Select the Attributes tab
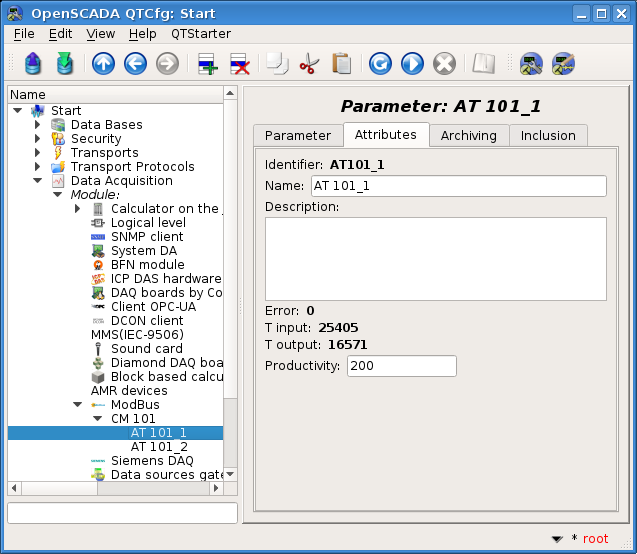Screen dimensions: 637x554 tap(386, 134)
